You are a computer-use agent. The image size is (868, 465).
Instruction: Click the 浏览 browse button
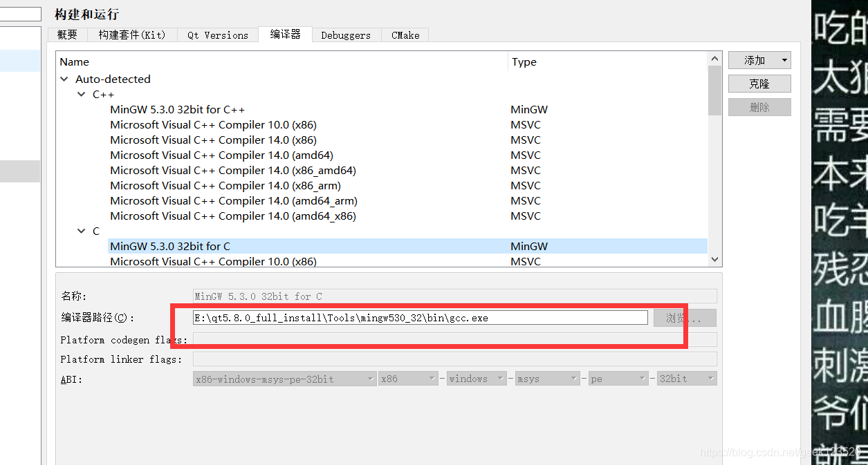tap(685, 318)
